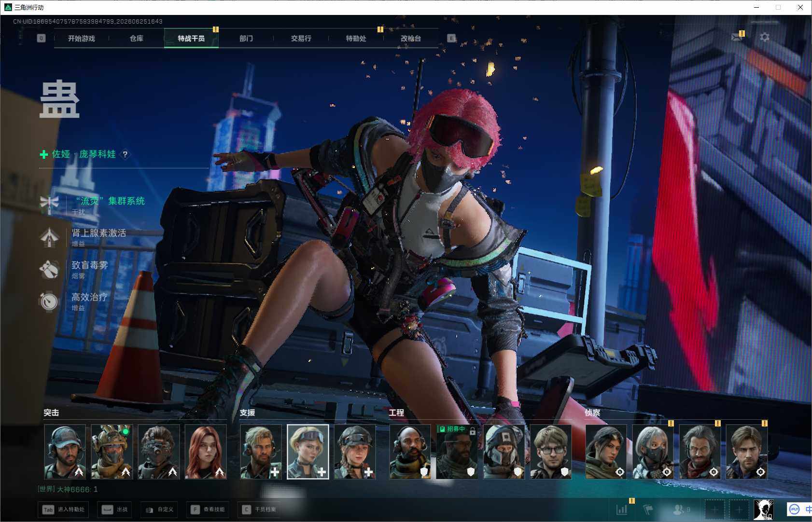The width and height of the screenshot is (812, 522).
Task: Select the red-haired female assault operator
Action: 205,452
